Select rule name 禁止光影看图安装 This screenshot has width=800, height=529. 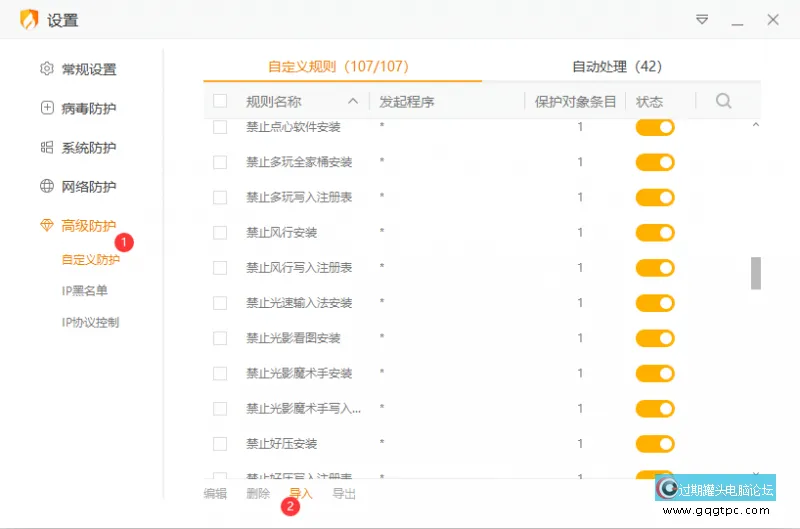pos(293,338)
